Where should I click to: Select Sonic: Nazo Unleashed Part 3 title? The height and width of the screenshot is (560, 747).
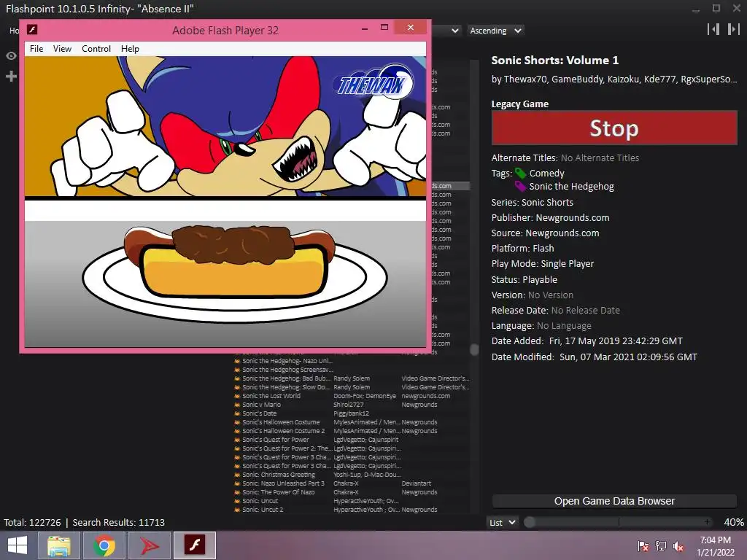(x=284, y=483)
